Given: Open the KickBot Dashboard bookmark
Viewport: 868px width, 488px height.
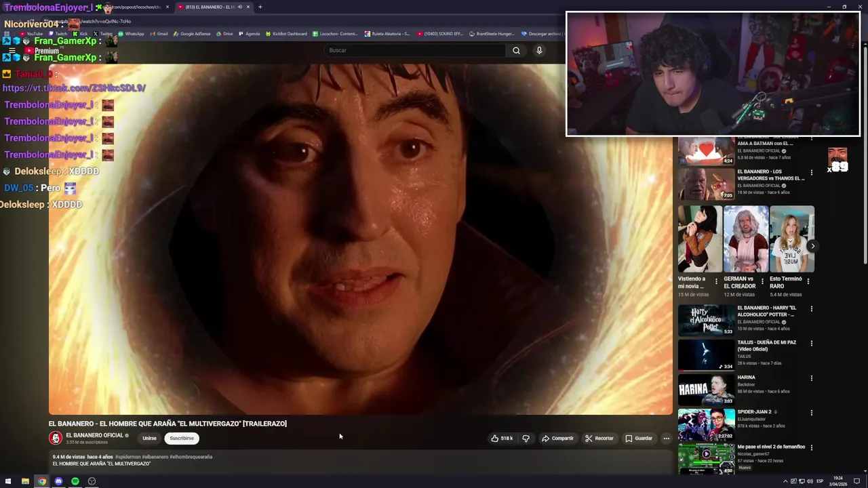Looking at the screenshot, I should coord(286,34).
